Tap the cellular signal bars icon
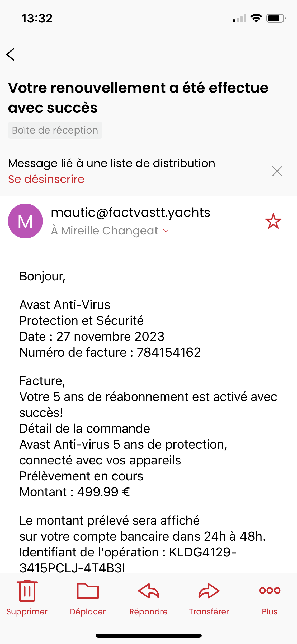 pos(239,18)
